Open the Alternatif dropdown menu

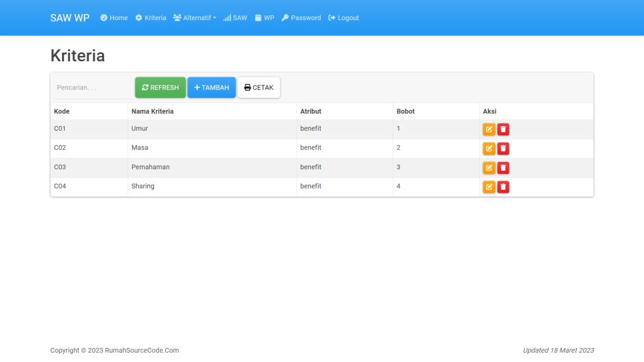[195, 18]
